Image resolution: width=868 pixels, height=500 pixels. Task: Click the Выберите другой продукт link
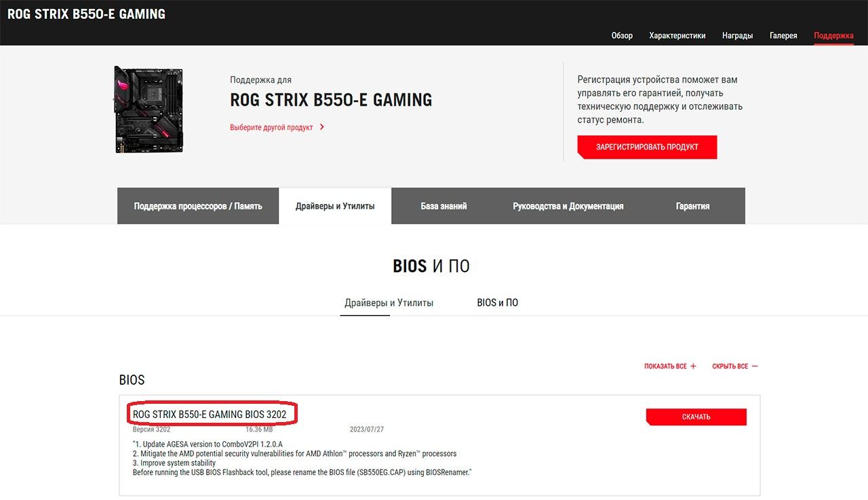tap(271, 127)
